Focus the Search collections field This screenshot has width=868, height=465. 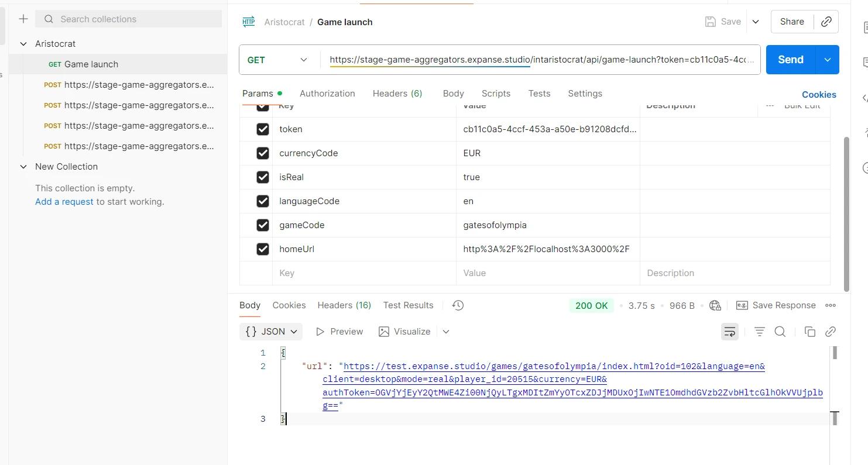(x=129, y=19)
